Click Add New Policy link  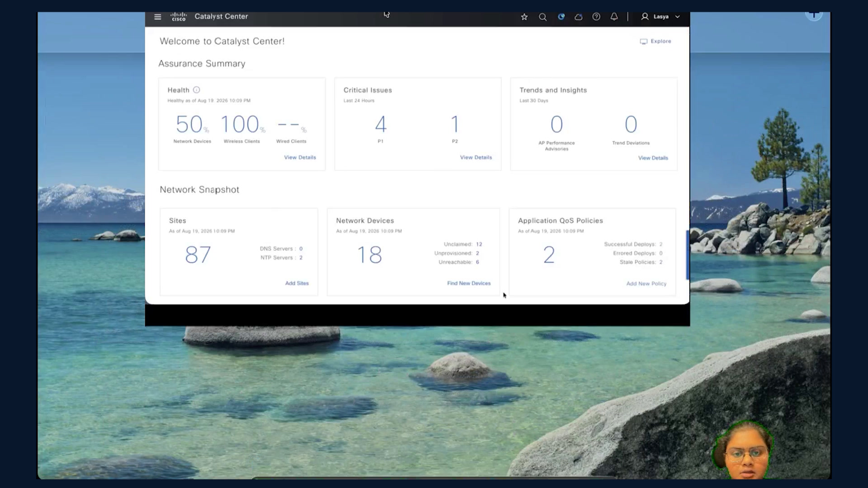pos(646,284)
